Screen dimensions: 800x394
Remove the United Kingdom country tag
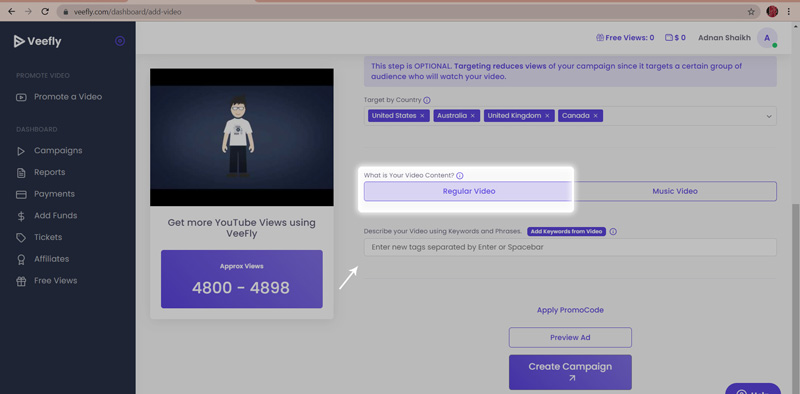coord(547,116)
